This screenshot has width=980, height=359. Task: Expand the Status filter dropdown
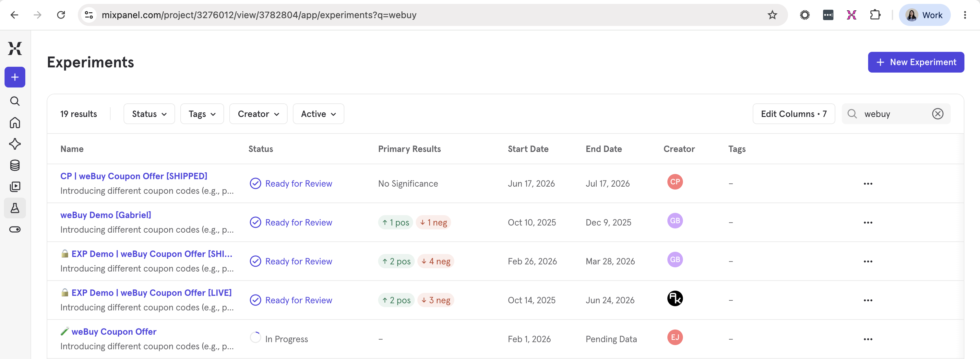(x=149, y=114)
